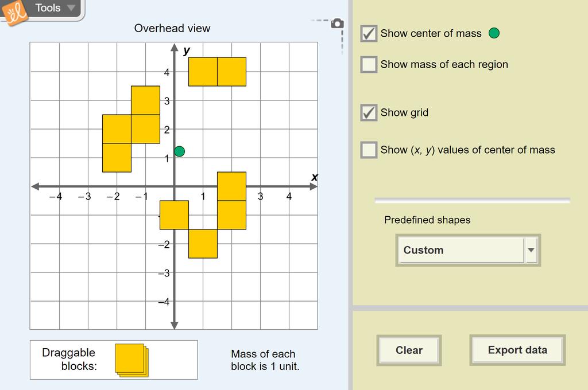Expand the Tools dropdown arrow
This screenshot has width=588, height=390.
71,8
